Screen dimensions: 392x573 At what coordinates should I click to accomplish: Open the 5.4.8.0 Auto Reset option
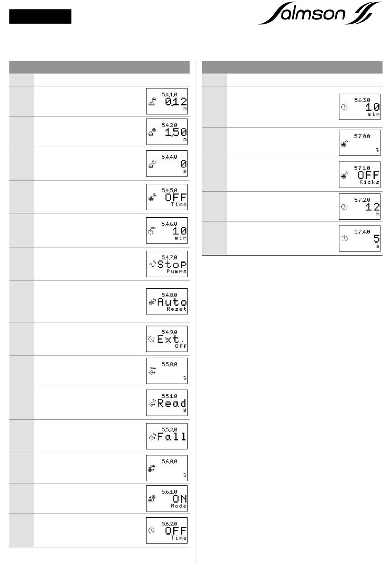[x=167, y=302]
